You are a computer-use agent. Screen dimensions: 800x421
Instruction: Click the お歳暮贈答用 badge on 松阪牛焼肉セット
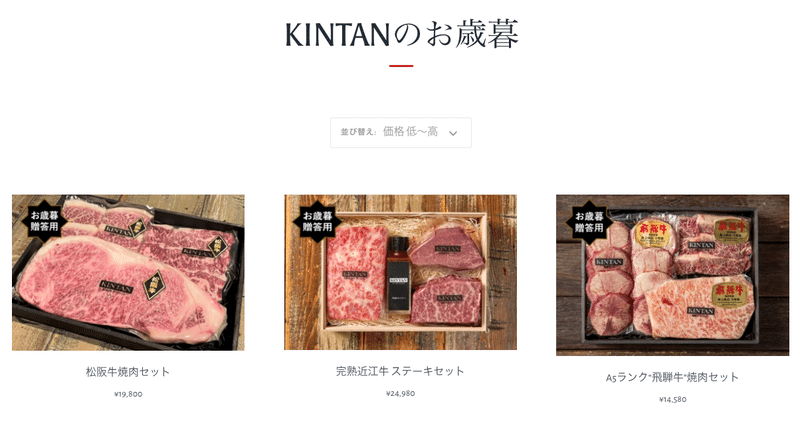[43, 220]
